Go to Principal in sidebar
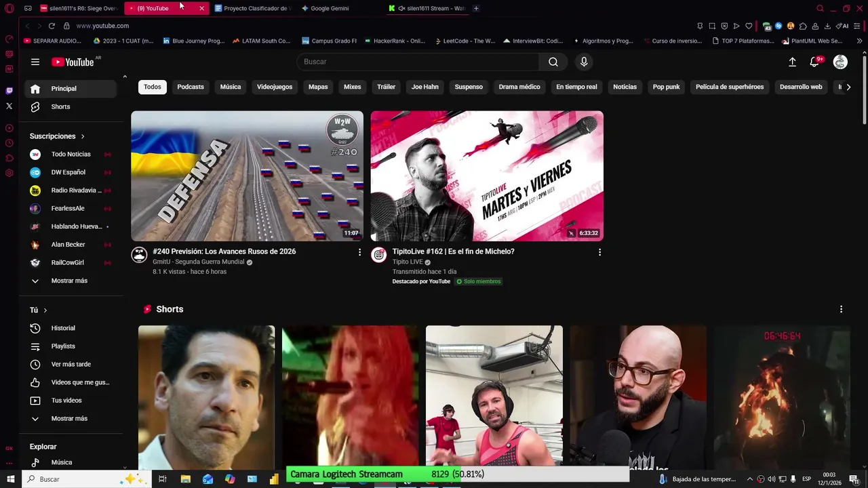This screenshot has width=868, height=488. (x=71, y=89)
